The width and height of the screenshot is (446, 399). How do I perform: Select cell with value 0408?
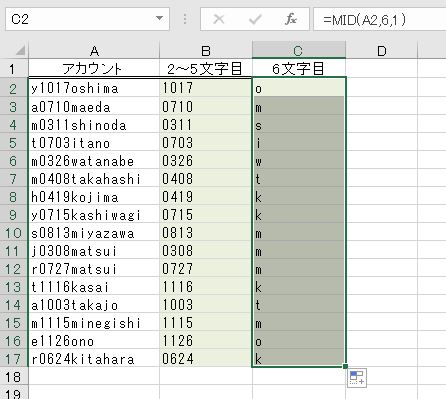[x=206, y=179]
